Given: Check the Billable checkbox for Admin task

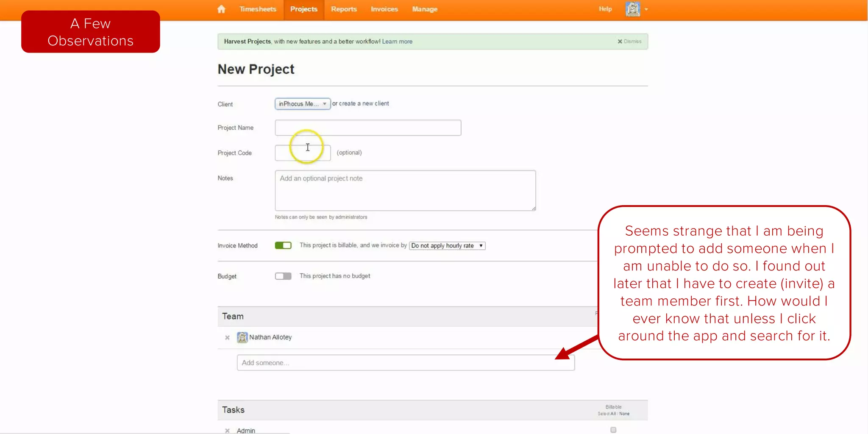Looking at the screenshot, I should (x=613, y=430).
